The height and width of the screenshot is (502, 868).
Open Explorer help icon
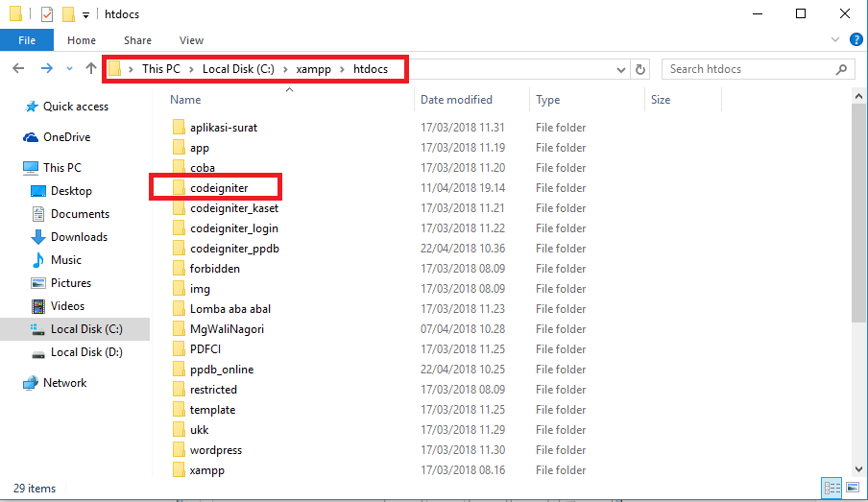tap(856, 40)
